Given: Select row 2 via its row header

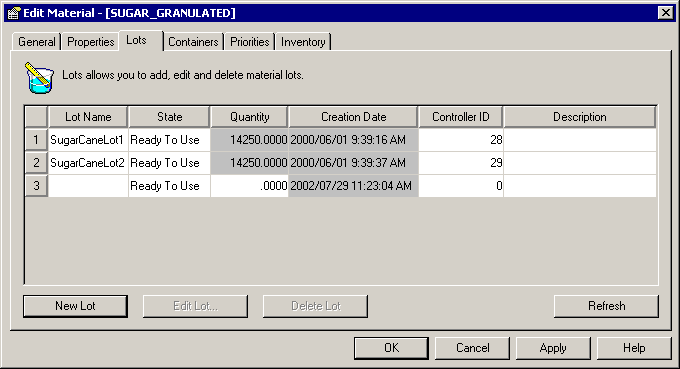Looking at the screenshot, I should click(36, 163).
